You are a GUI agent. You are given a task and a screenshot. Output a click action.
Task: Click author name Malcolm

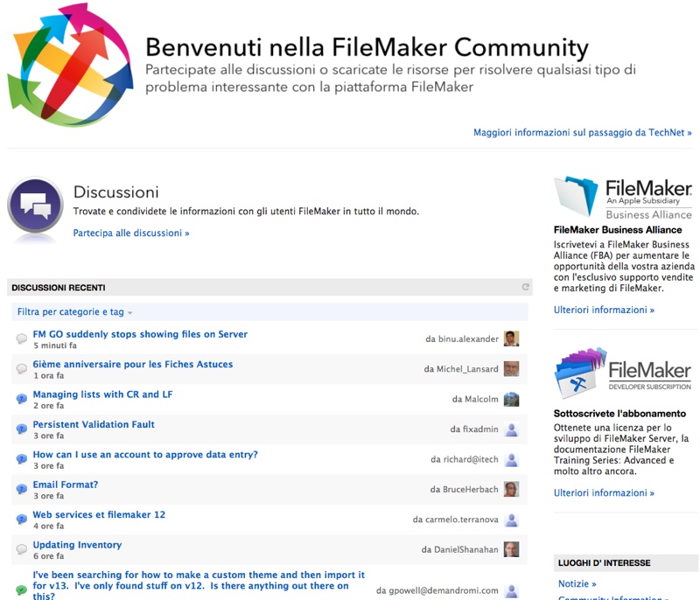tap(481, 399)
